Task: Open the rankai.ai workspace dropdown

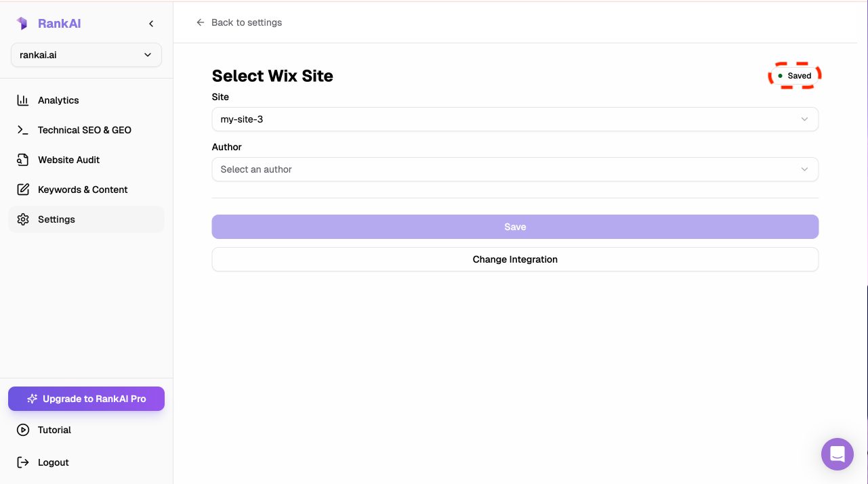Action: [86, 54]
